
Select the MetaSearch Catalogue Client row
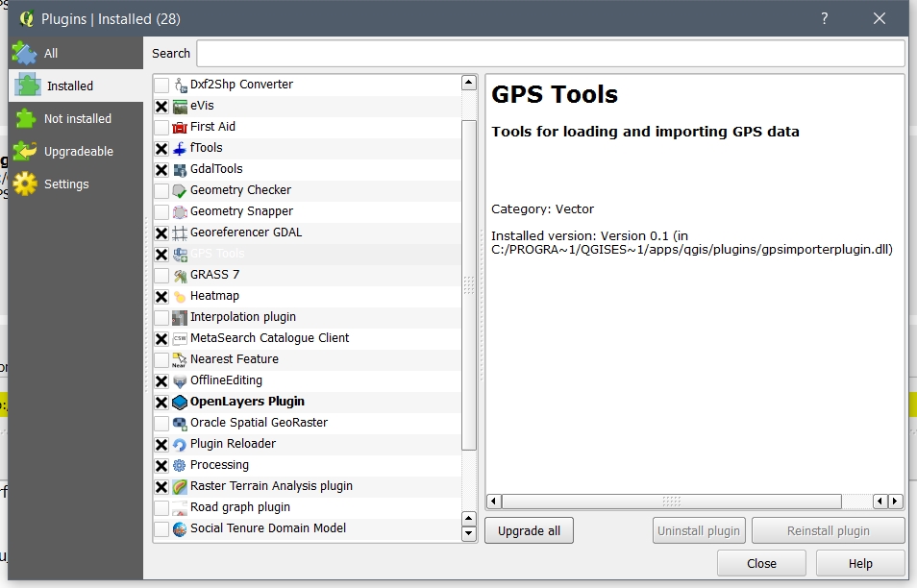click(x=308, y=338)
